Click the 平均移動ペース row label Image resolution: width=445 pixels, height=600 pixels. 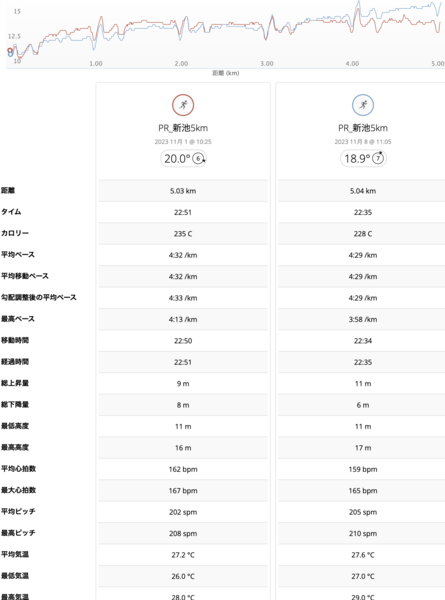pos(24,276)
